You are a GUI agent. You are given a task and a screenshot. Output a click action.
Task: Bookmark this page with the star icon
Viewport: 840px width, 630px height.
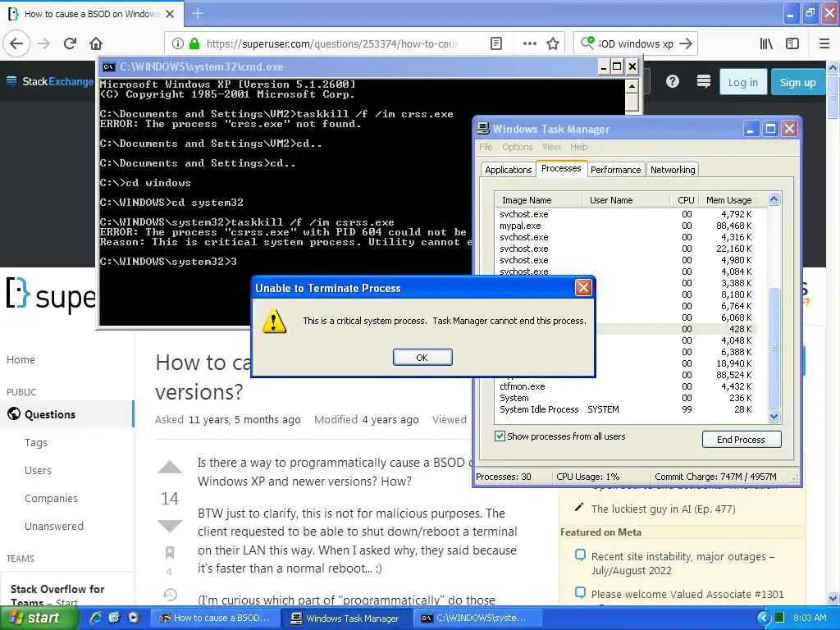tap(553, 44)
